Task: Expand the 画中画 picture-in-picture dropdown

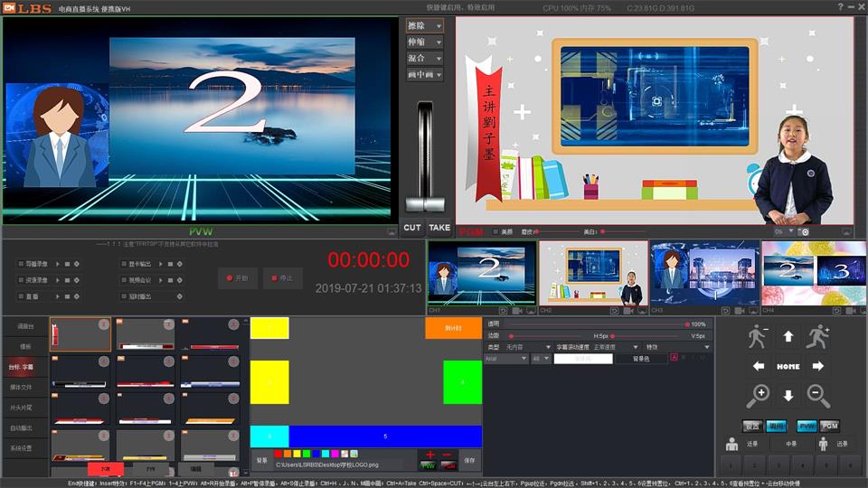Action: pyautogui.click(x=424, y=75)
